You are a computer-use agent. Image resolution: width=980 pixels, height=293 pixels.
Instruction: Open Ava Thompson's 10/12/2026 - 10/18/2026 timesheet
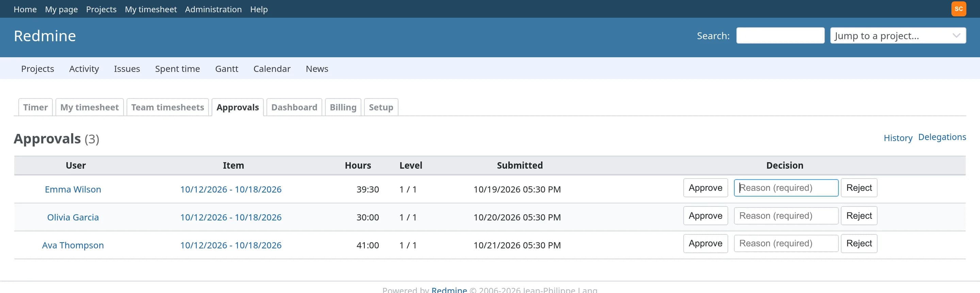click(231, 245)
